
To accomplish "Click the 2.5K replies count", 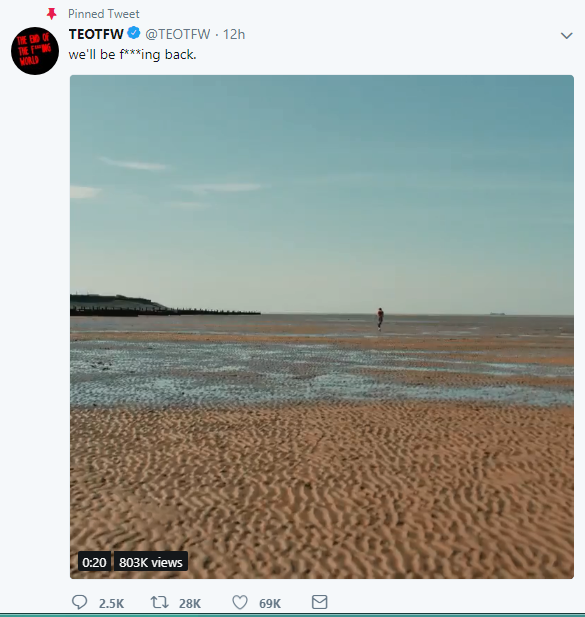I will click(111, 603).
